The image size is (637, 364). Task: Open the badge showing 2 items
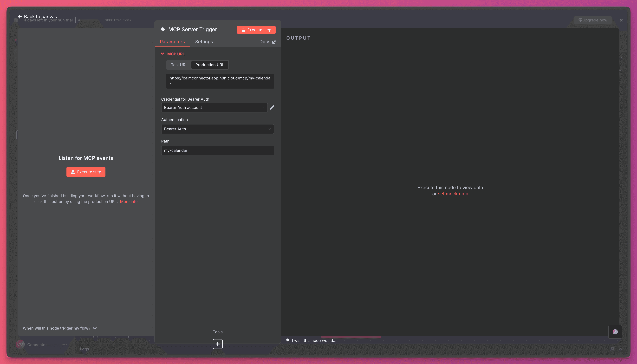(615, 332)
